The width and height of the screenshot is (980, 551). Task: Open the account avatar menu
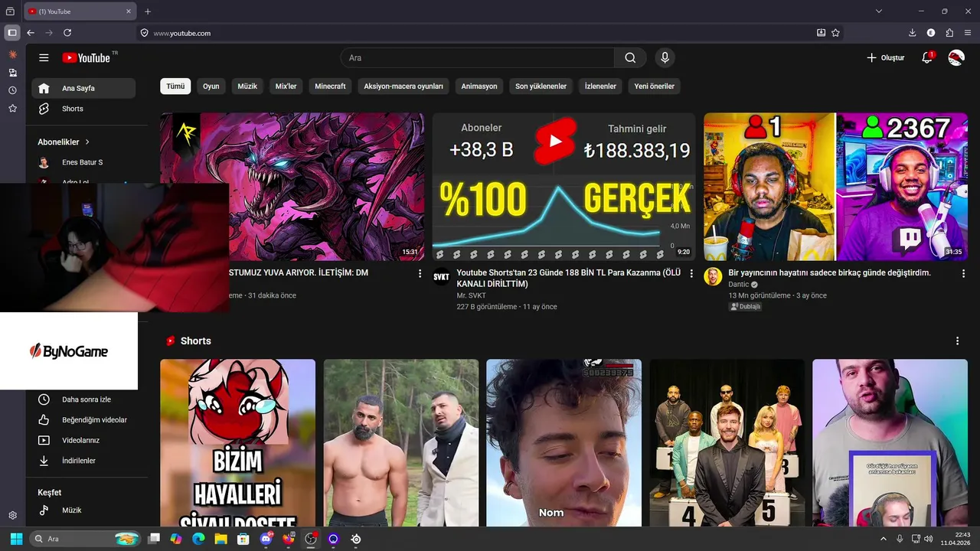pyautogui.click(x=956, y=57)
